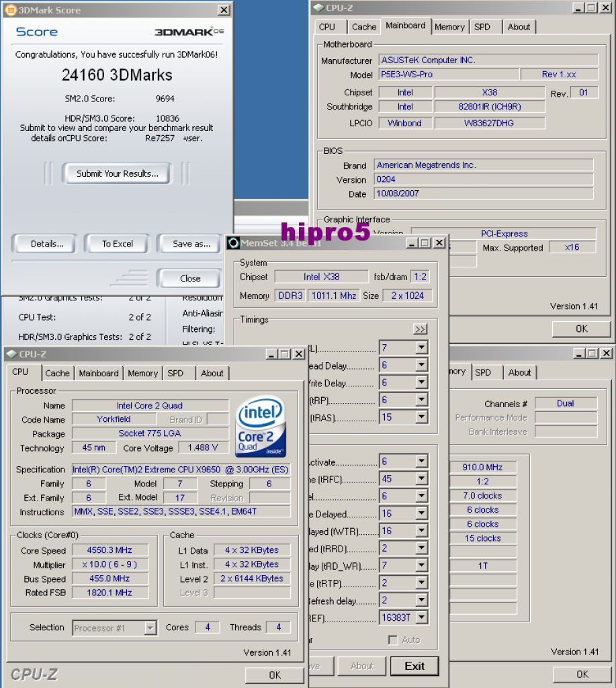This screenshot has height=688, width=616.
Task: Open the tRAS dropdown showing 15
Action: (x=421, y=417)
